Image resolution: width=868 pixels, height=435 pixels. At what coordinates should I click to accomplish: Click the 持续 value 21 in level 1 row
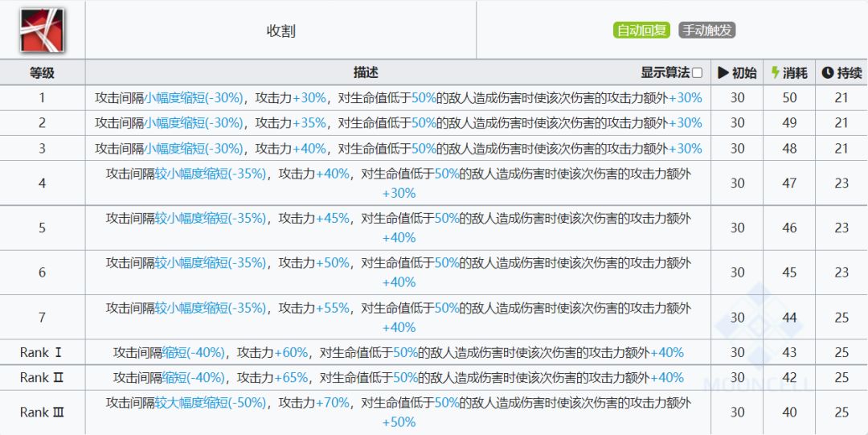(x=841, y=98)
